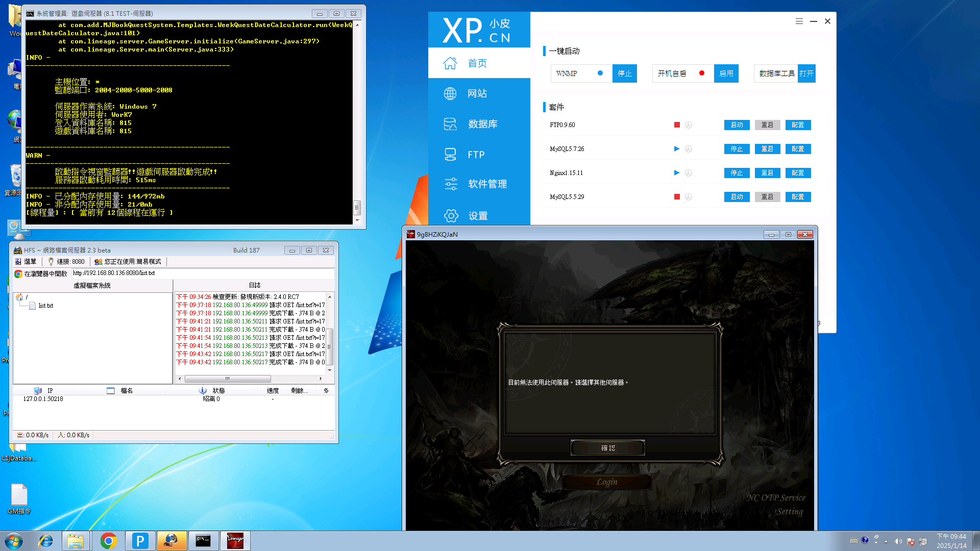This screenshot has width=980, height=551.
Task: Click the volume speaker tray icon
Action: click(898, 541)
